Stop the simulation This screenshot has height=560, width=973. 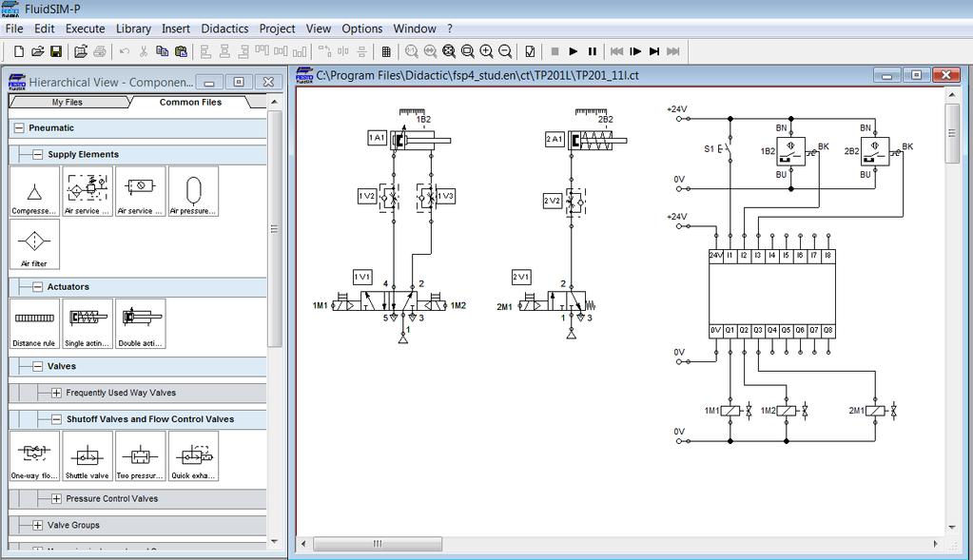coord(555,51)
